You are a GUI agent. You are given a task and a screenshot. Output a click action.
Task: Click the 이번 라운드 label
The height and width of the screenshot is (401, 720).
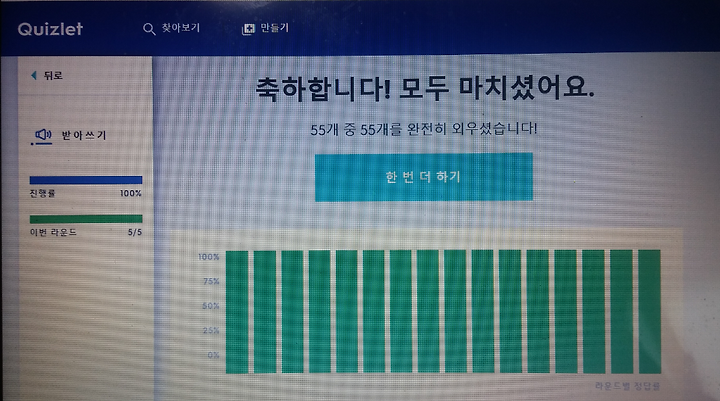53,232
